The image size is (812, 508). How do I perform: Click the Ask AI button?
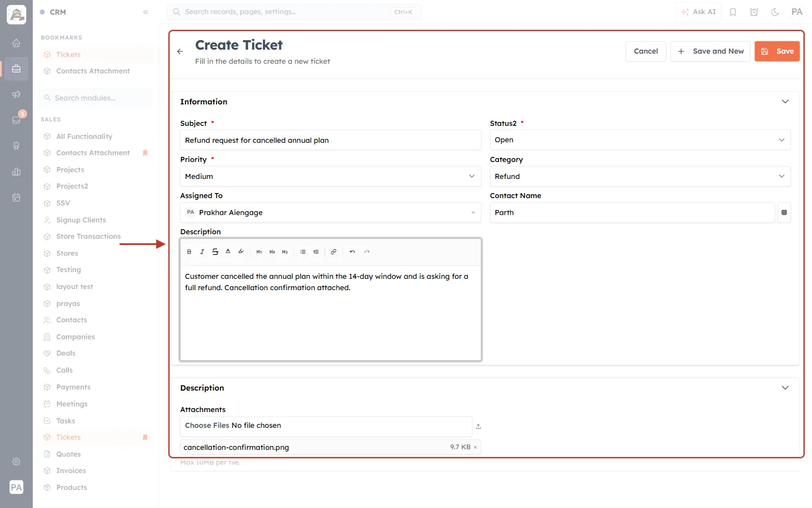tap(698, 12)
